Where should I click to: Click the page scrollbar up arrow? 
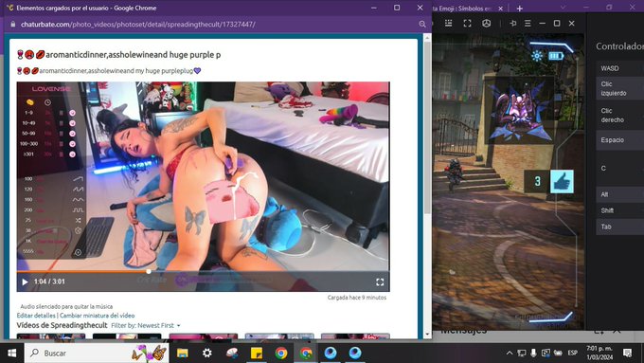tap(427, 37)
